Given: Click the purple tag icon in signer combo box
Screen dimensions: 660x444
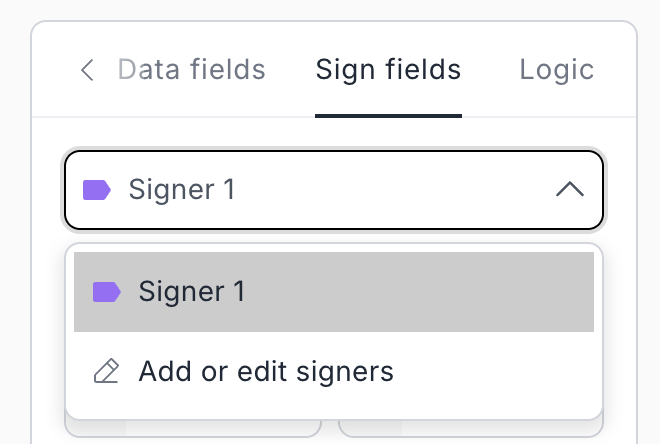Looking at the screenshot, I should [96, 190].
